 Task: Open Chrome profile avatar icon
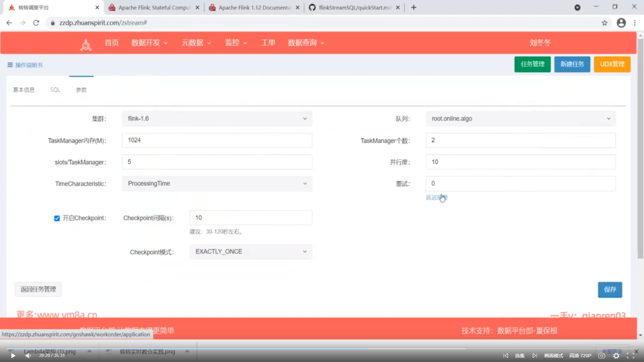tap(621, 23)
